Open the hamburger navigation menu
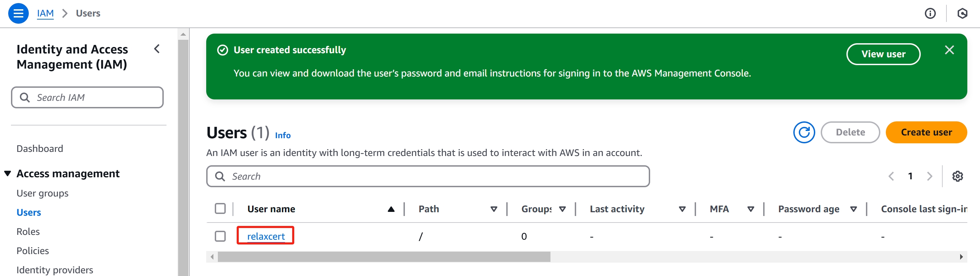This screenshot has width=980, height=276. tap(18, 13)
